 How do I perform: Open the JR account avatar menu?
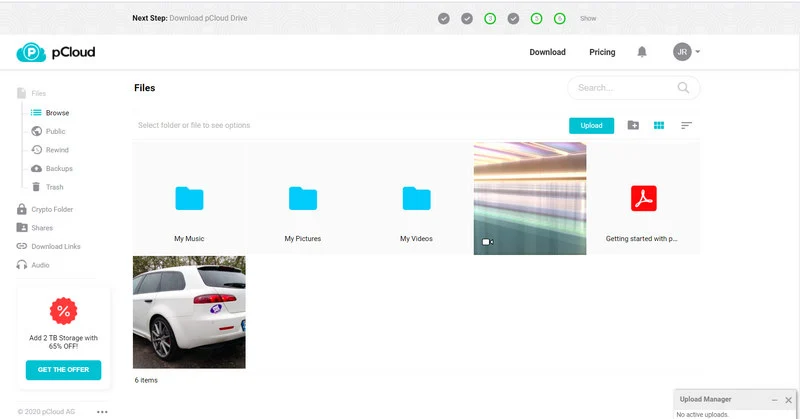(686, 52)
